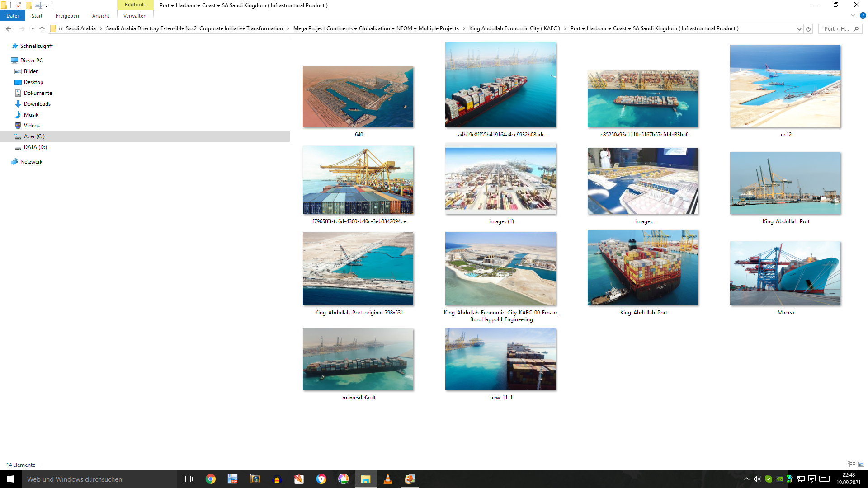This screenshot has height=488, width=868.
Task: Click the New folder quick access icon
Action: tap(28, 5)
